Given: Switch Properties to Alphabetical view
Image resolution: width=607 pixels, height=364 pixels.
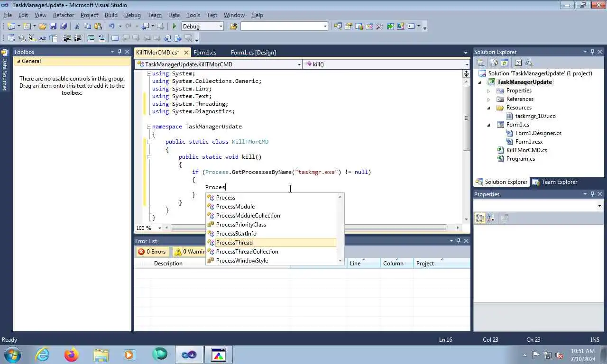Looking at the screenshot, I should click(490, 218).
